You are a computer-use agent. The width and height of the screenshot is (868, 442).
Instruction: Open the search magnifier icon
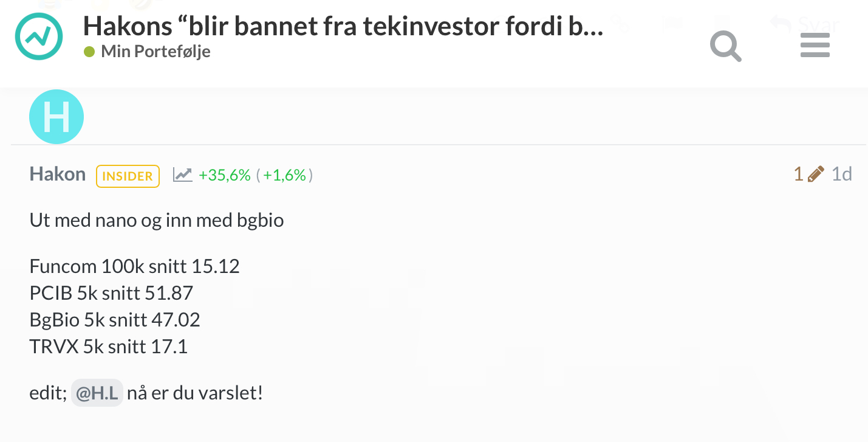pos(726,46)
